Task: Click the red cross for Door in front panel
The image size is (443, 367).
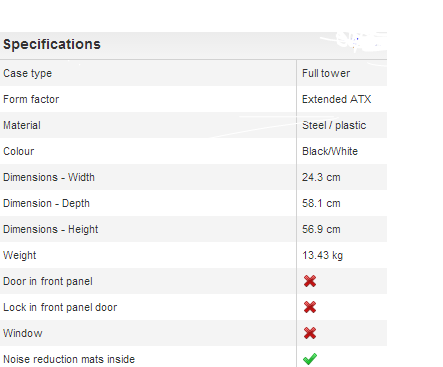Action: pyautogui.click(x=310, y=281)
